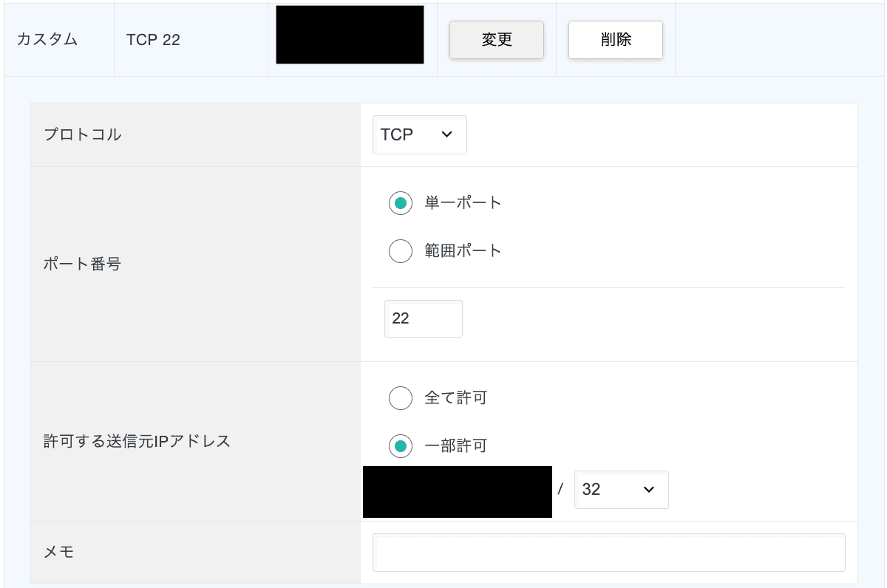The width and height of the screenshot is (887, 588).
Task: Open the プロトコル TCP dropdown
Action: tap(419, 134)
